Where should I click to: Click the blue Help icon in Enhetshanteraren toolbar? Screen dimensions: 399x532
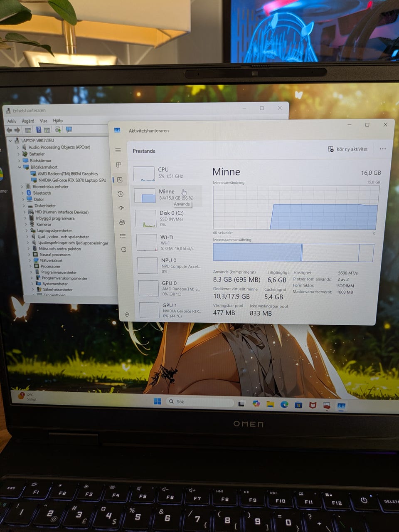coord(39,130)
